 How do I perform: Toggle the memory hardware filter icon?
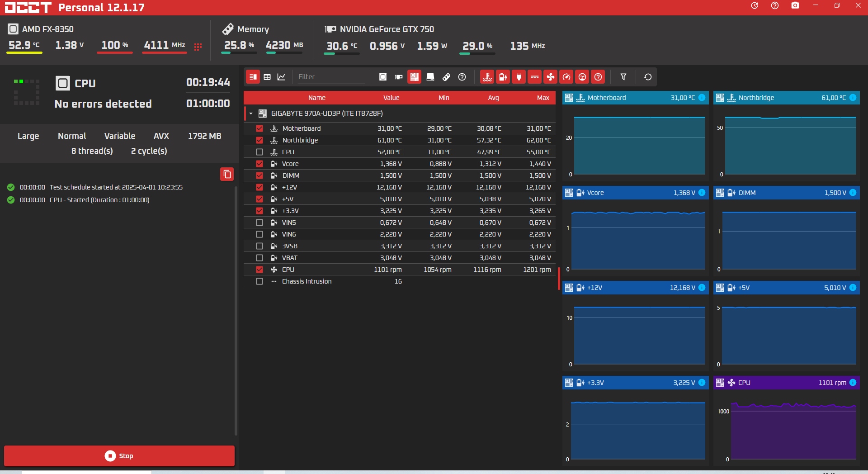446,77
